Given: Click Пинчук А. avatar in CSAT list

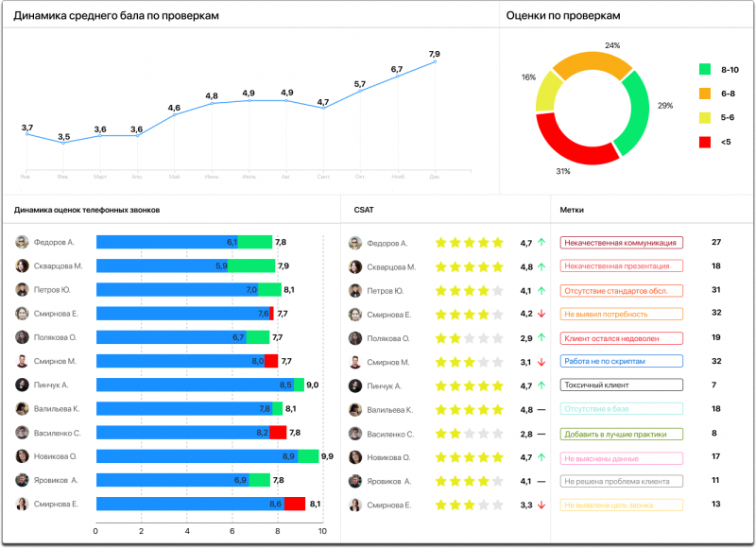Looking at the screenshot, I should (355, 385).
